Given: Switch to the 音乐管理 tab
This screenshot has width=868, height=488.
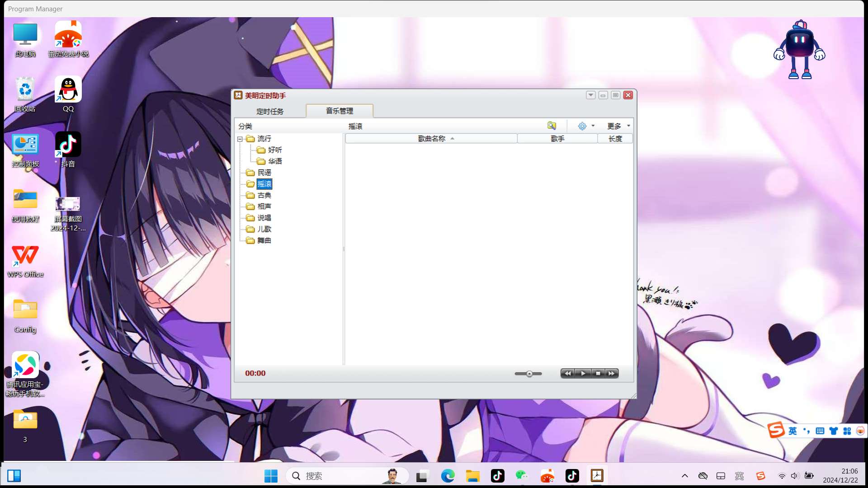Looking at the screenshot, I should (x=340, y=111).
